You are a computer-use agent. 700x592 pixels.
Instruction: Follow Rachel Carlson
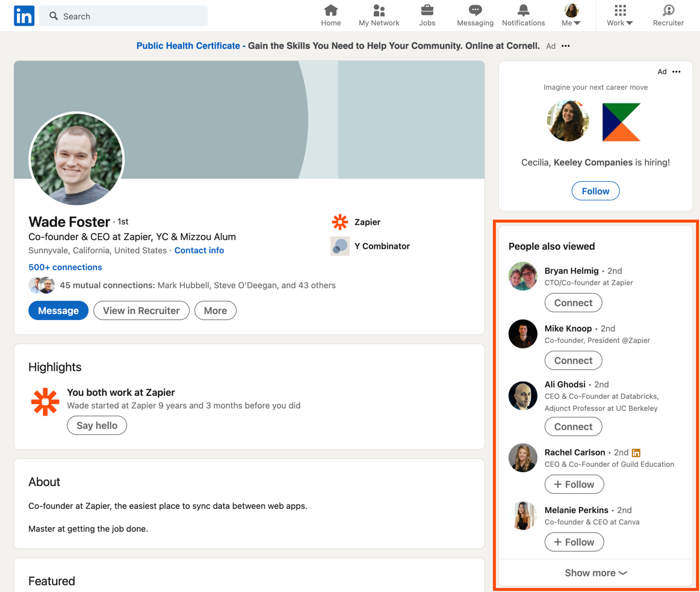pos(574,484)
